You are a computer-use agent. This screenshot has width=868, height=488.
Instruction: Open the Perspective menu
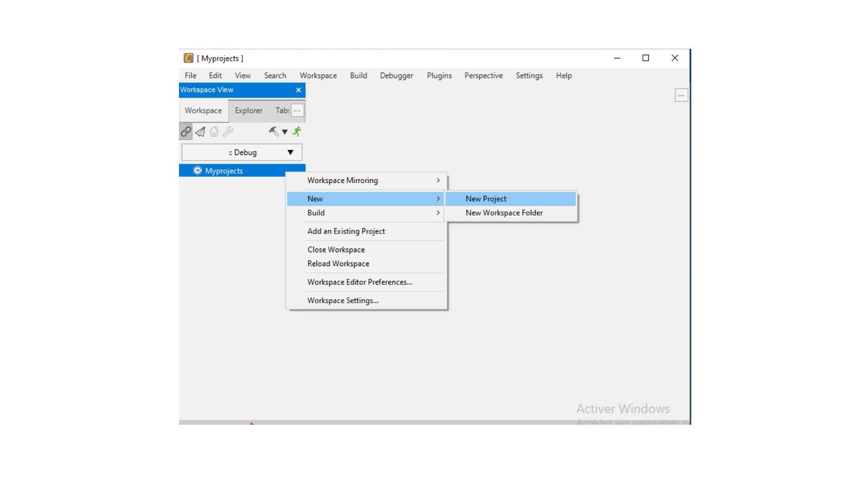pos(484,75)
